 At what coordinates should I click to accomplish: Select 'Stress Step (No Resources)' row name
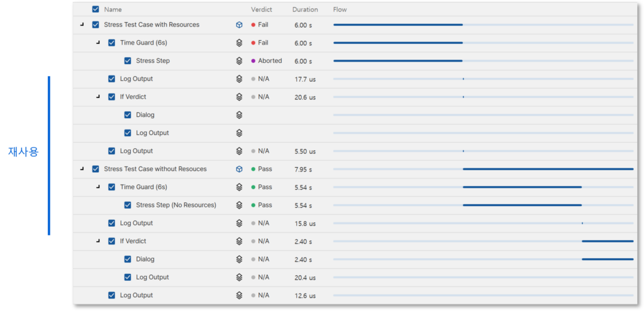pos(176,205)
